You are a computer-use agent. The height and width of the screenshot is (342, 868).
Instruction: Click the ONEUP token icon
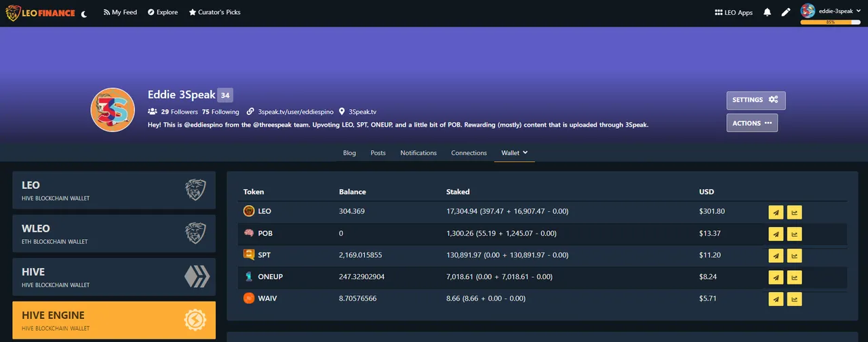tap(249, 276)
